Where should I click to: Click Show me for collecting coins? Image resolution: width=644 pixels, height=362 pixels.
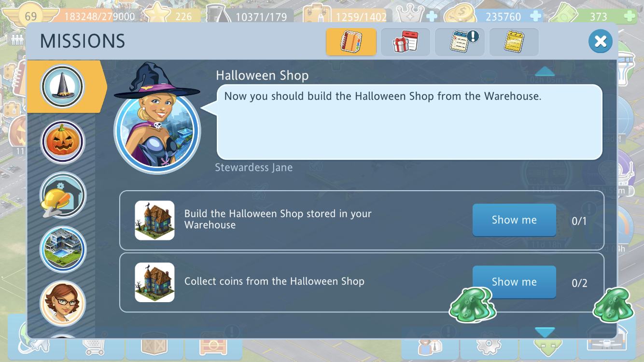514,282
